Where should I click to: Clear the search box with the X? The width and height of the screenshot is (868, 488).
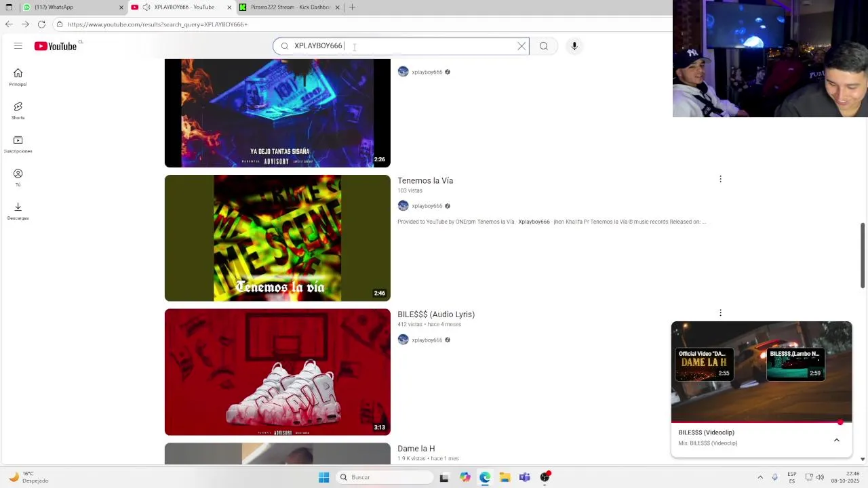pos(521,46)
